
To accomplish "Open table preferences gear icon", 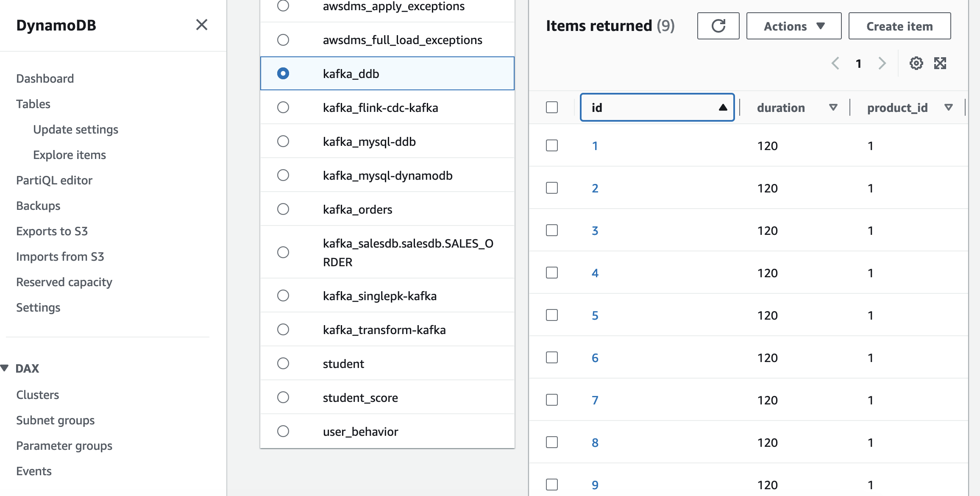I will coord(916,64).
